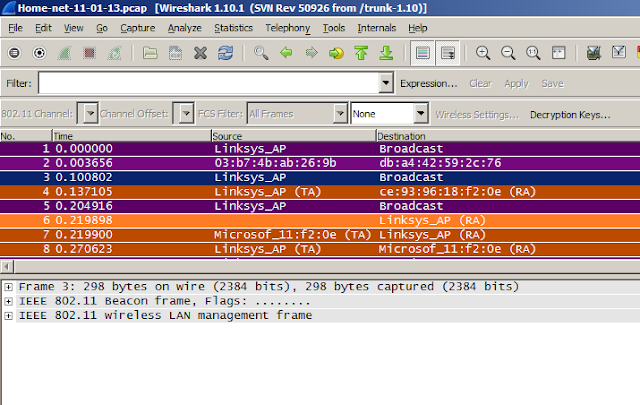Select packet 4 to ce:93:96:18:f2:0e
The image size is (640, 405).
click(320, 191)
